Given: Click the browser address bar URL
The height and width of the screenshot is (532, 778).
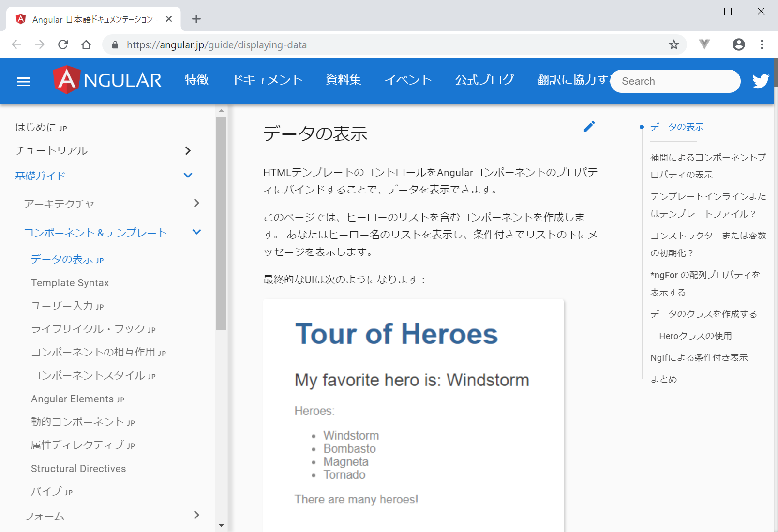Looking at the screenshot, I should [217, 45].
